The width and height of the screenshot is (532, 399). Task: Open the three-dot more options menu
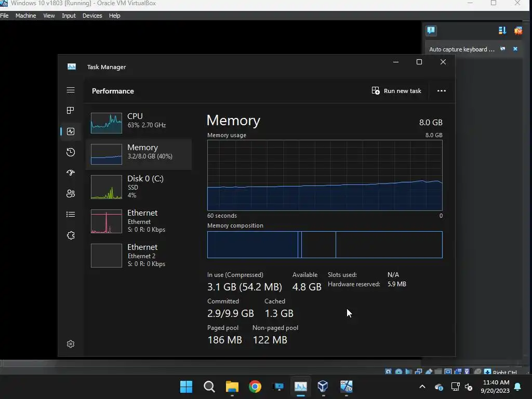tap(442, 91)
